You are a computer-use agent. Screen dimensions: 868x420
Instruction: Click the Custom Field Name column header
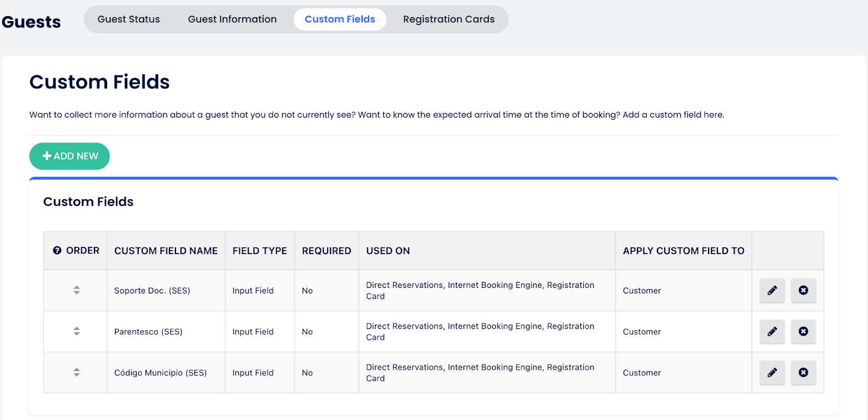(x=166, y=251)
